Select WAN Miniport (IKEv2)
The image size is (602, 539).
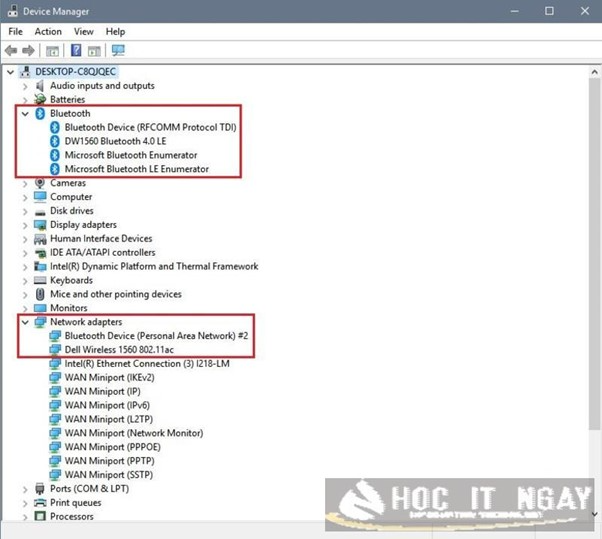pos(109,377)
